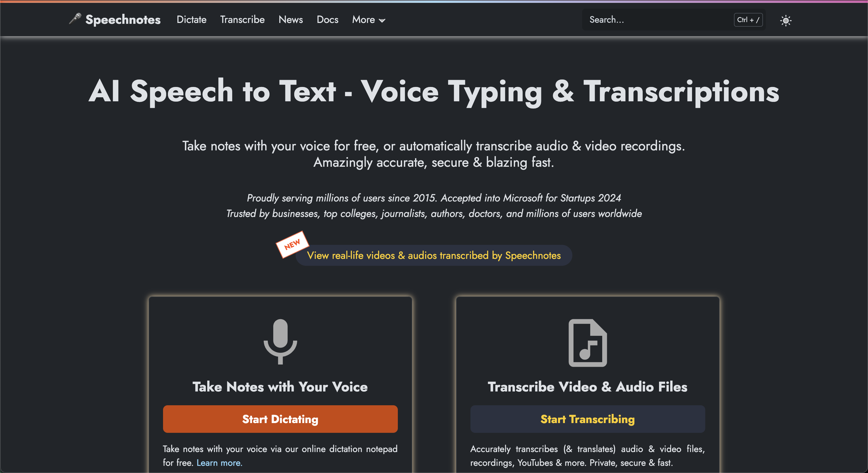Viewport: 868px width, 473px height.
Task: Toggle the light/dark theme sun icon
Action: (x=785, y=21)
